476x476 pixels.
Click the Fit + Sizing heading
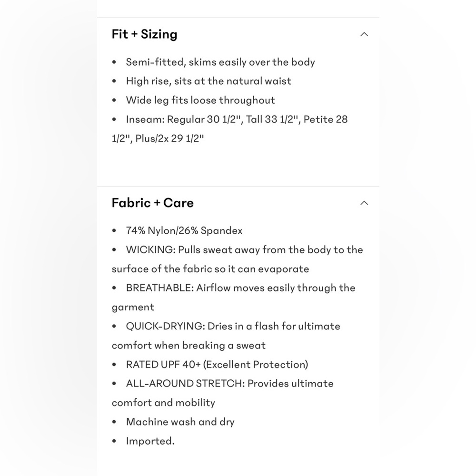click(x=145, y=34)
